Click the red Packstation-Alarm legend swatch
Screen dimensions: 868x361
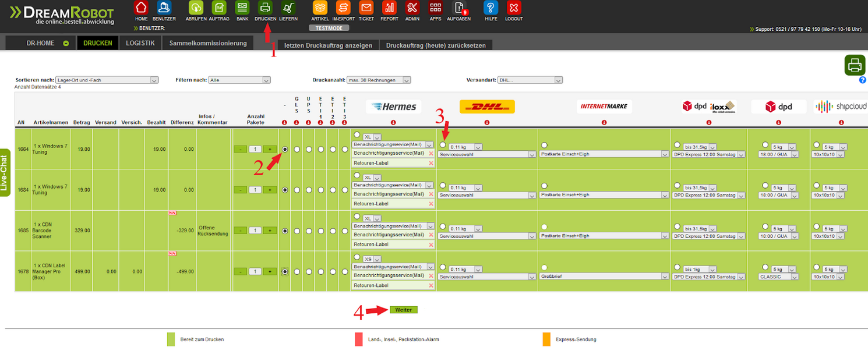tap(358, 339)
